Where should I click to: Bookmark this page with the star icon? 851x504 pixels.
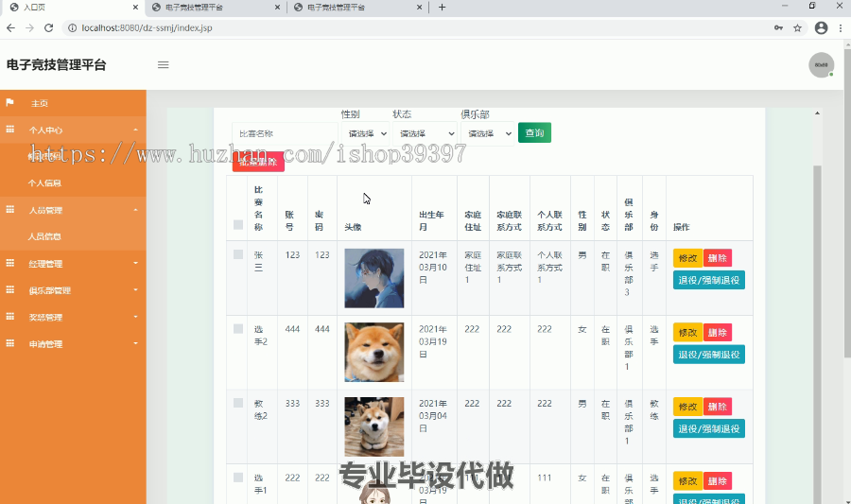(797, 27)
